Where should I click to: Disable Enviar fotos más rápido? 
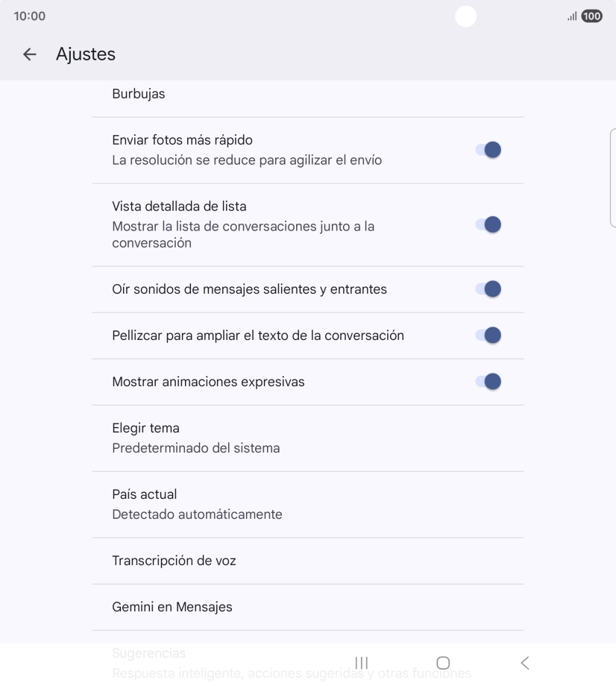489,149
